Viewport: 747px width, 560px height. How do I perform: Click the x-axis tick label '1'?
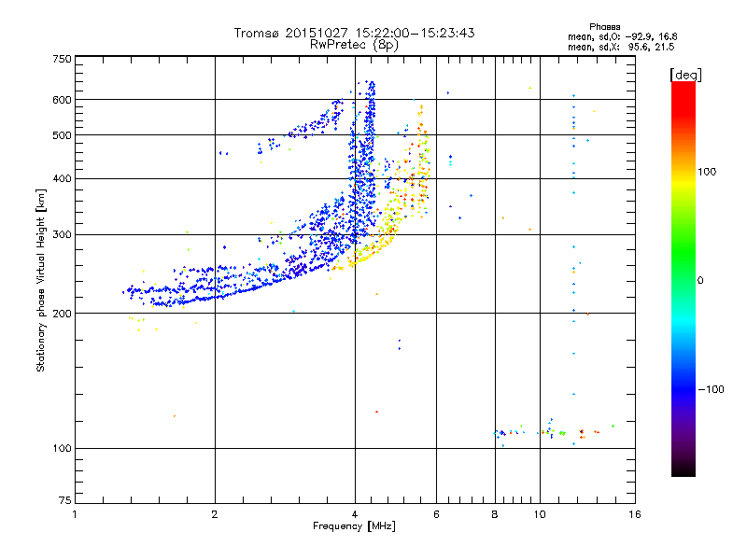(75, 515)
